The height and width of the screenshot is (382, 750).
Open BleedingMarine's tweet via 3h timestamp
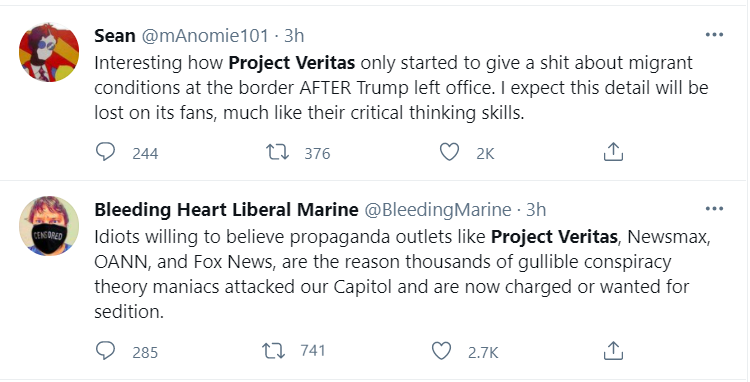click(536, 209)
